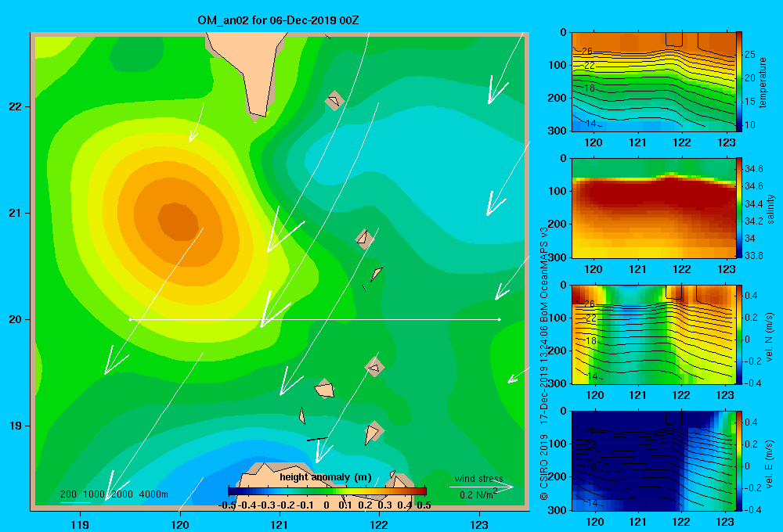The height and width of the screenshot is (532, 783).
Task: Click latitude label 22 on map axis
Action: [x=15, y=107]
